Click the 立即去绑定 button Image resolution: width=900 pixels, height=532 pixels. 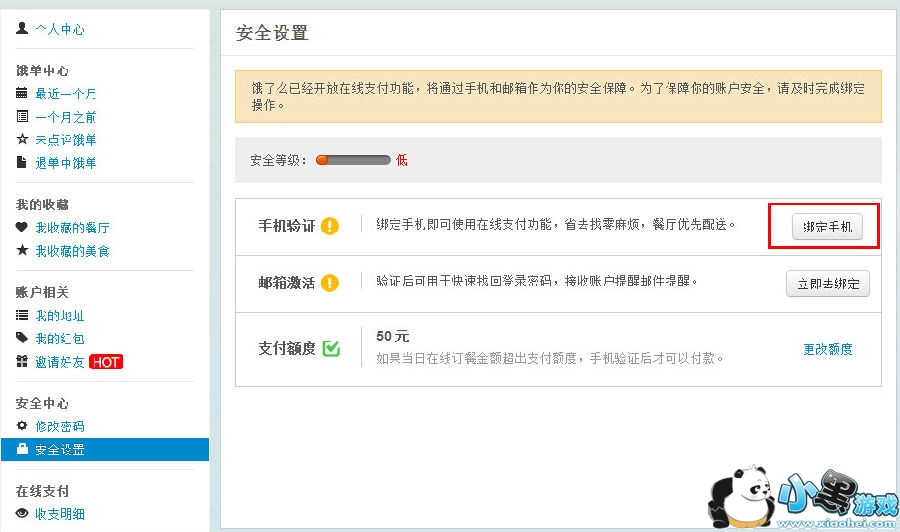(x=827, y=284)
